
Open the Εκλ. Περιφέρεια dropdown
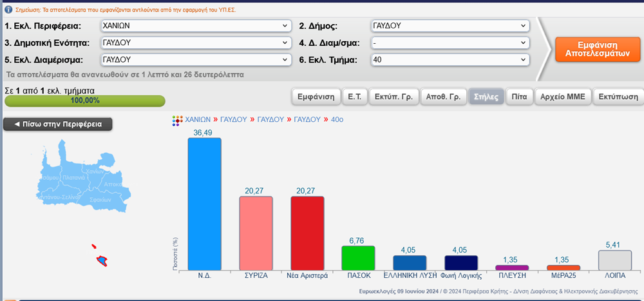195,26
